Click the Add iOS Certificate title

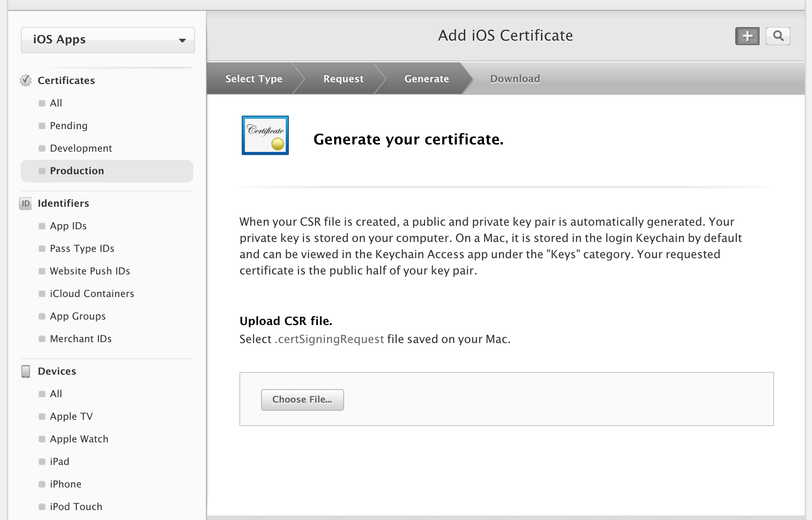(505, 36)
